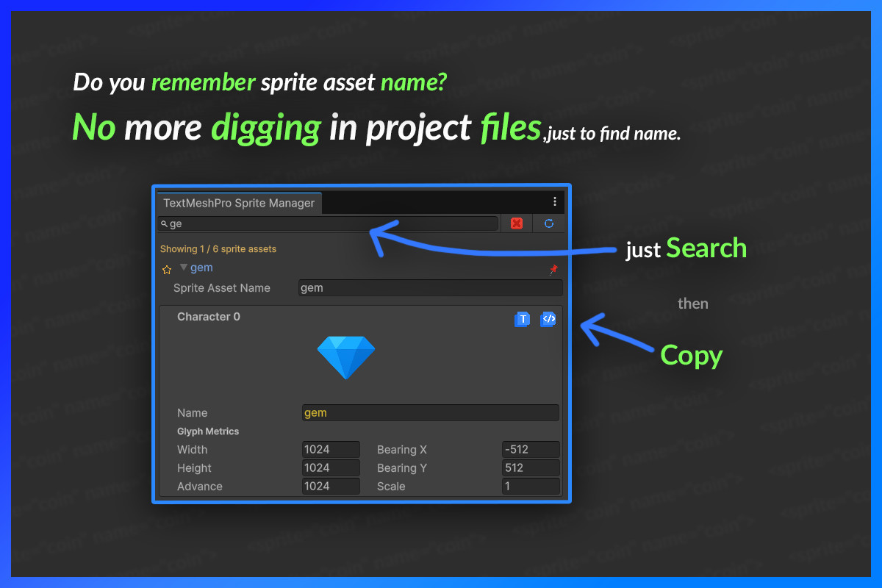The width and height of the screenshot is (882, 588).
Task: Toggle gem as a favorite sprite
Action: pos(167,269)
